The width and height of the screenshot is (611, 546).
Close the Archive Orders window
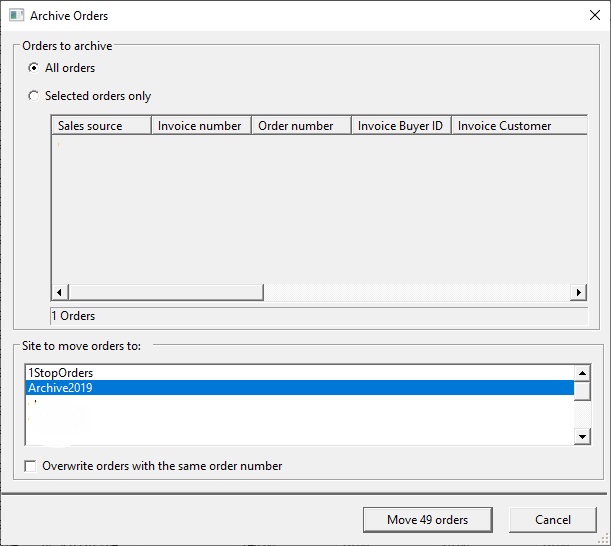click(x=595, y=15)
